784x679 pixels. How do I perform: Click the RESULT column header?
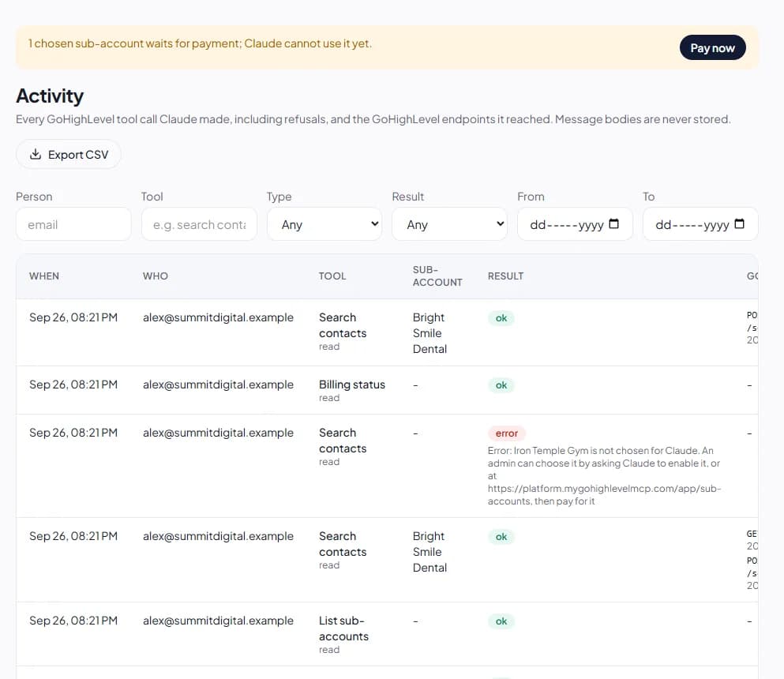point(505,276)
